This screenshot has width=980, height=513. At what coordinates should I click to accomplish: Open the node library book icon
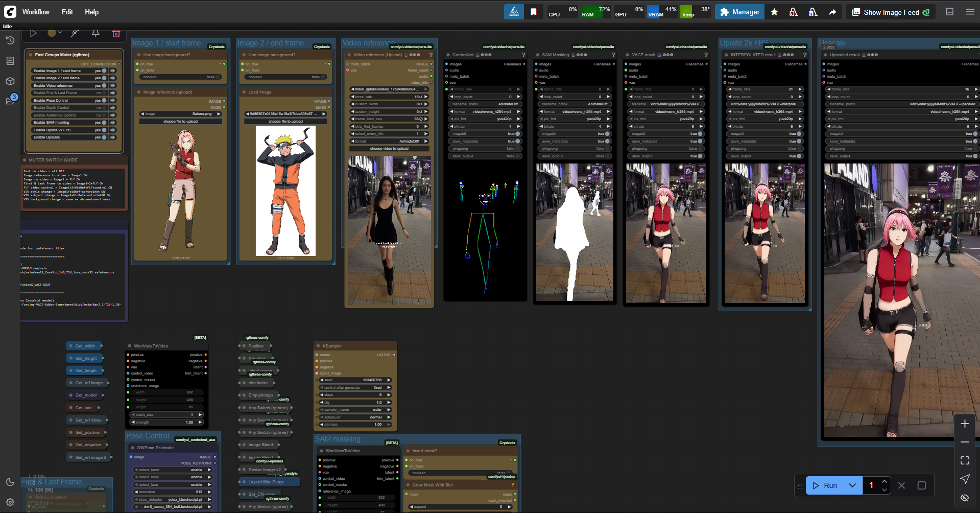(10, 61)
